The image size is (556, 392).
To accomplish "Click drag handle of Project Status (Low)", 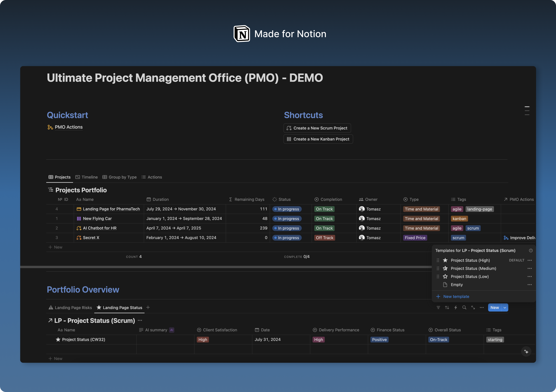I will pyautogui.click(x=438, y=276).
